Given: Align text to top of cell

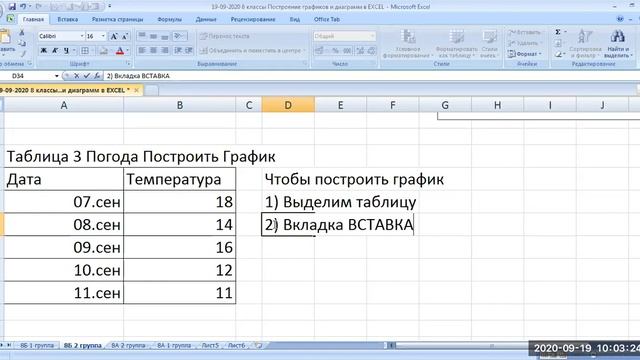Looking at the screenshot, I should [142, 36].
